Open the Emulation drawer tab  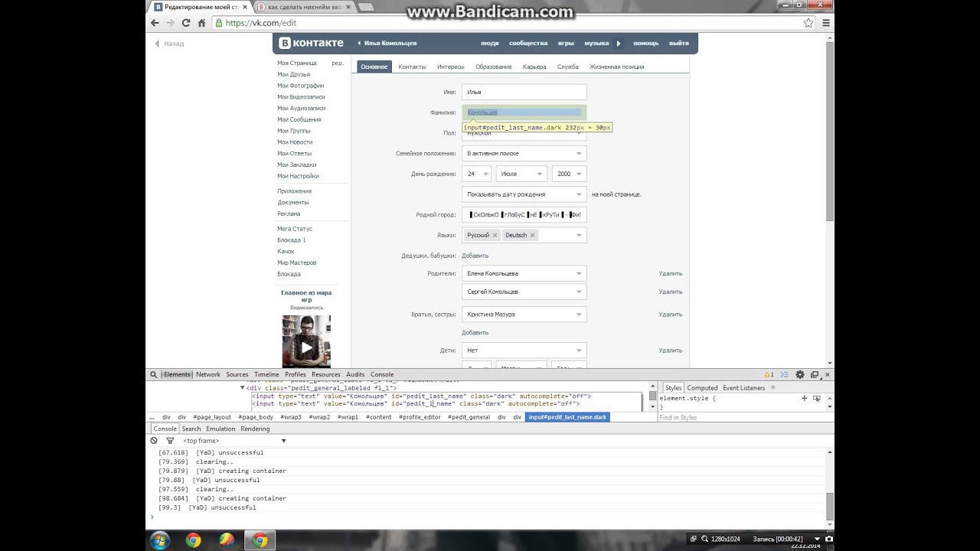[220, 429]
